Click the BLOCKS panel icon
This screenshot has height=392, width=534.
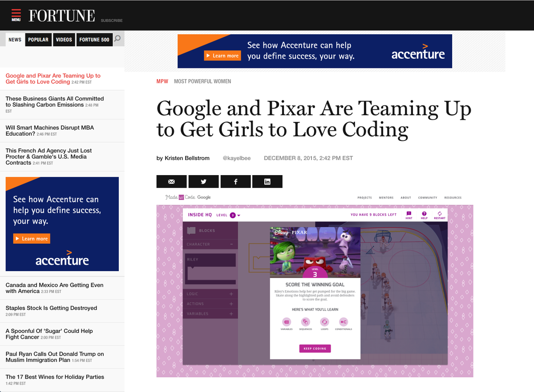pos(191,231)
